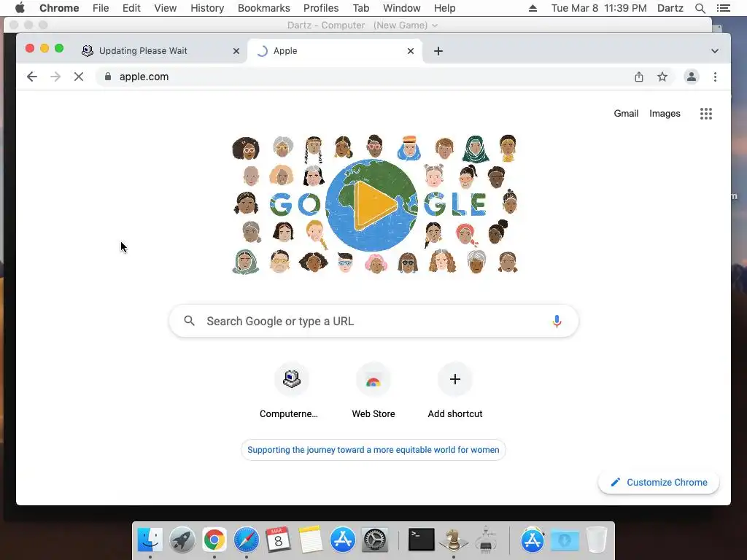Open the equitable world for women link
The height and width of the screenshot is (560, 747).
point(373,450)
